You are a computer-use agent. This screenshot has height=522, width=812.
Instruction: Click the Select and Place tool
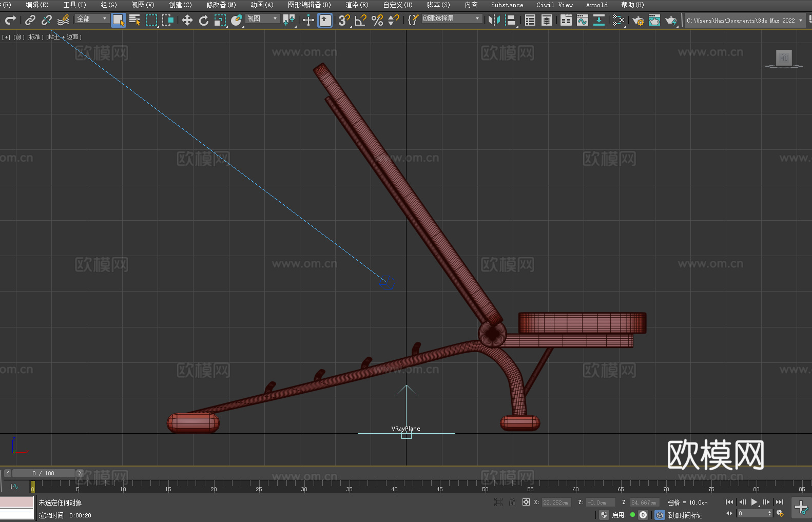tap(237, 20)
